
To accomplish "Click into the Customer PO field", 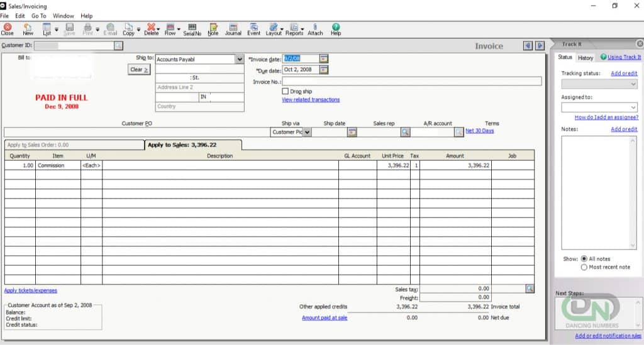I will (136, 132).
